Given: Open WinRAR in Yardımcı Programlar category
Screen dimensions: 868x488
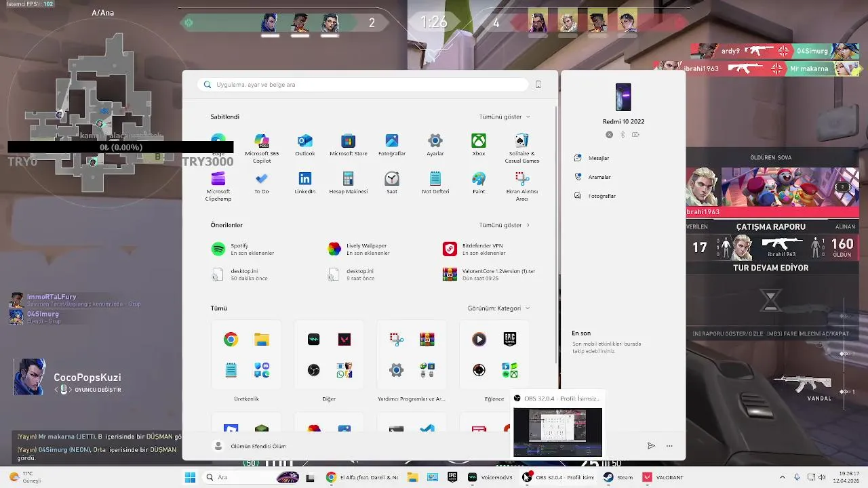Looking at the screenshot, I should click(x=427, y=340).
